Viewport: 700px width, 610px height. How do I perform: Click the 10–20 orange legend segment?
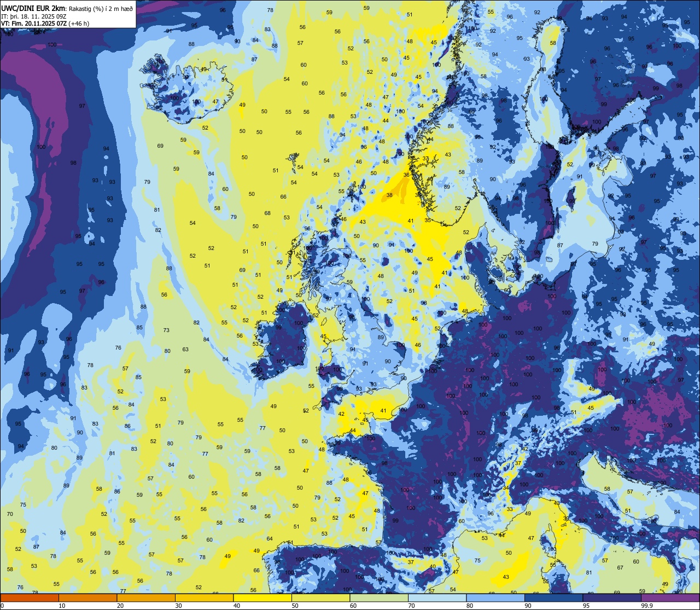coord(87,597)
